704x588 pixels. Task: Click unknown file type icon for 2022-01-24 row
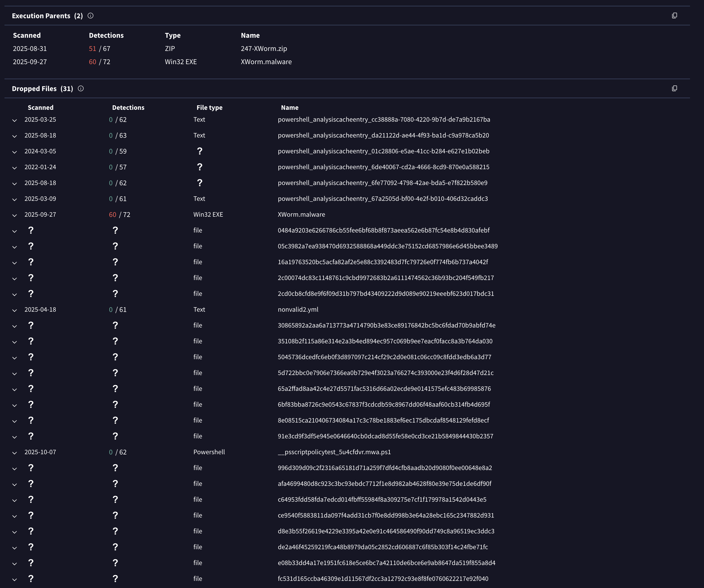point(199,167)
